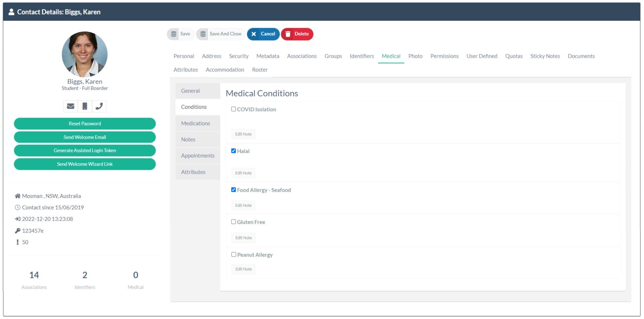Tick the Peanut Allergy checkbox
Screen dimensions: 644x319
(x=233, y=255)
